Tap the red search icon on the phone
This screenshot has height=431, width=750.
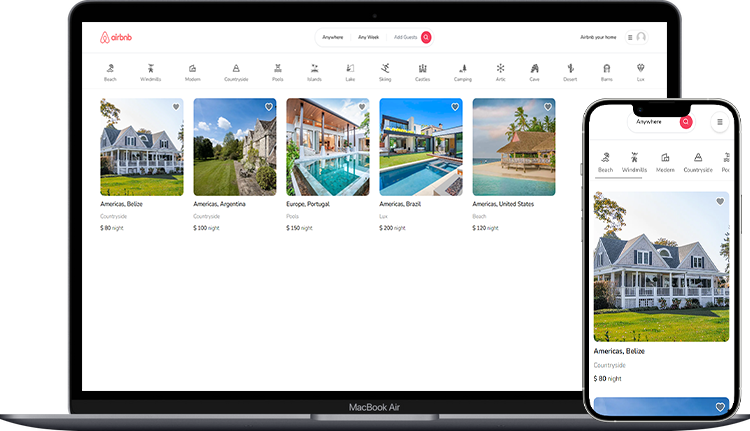tap(685, 121)
